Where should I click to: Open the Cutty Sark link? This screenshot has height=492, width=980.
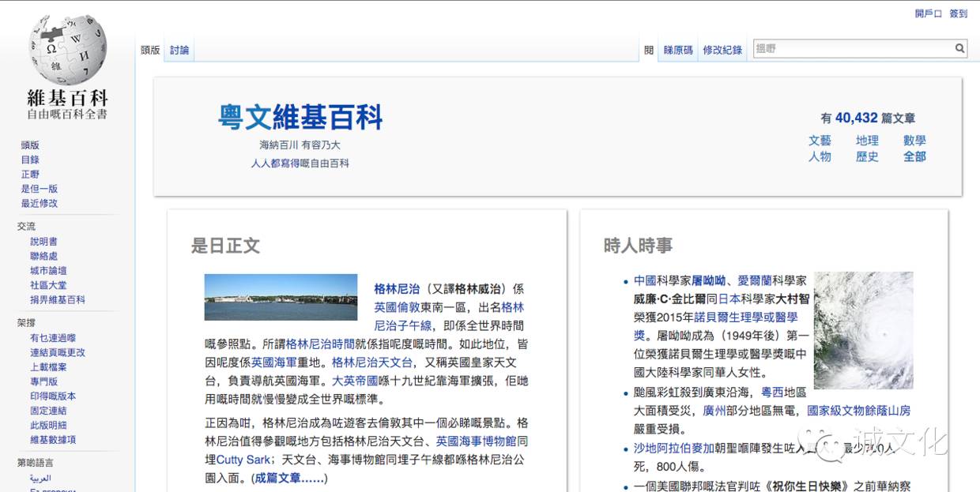242,460
